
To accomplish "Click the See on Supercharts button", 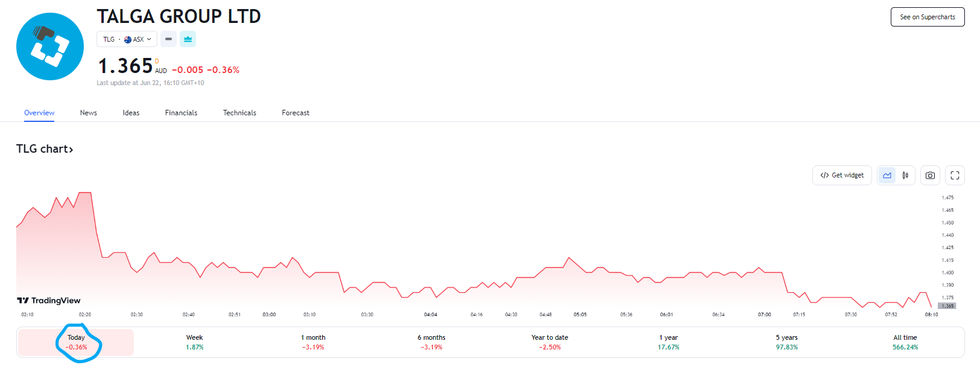I will 927,17.
